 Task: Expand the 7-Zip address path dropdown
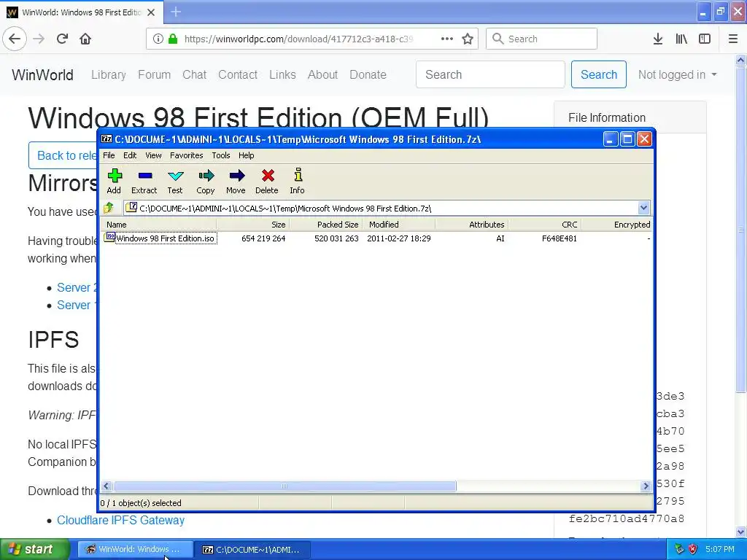(x=643, y=208)
